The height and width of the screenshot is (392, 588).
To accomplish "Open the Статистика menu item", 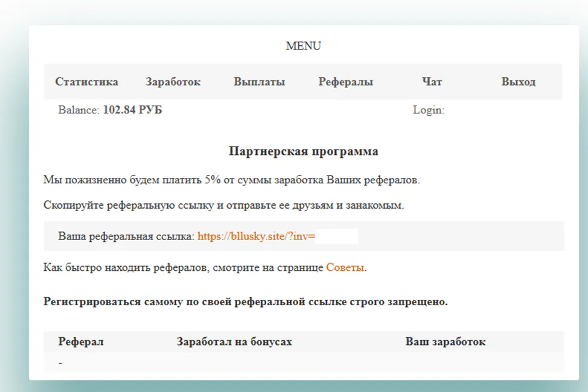I will [x=86, y=81].
